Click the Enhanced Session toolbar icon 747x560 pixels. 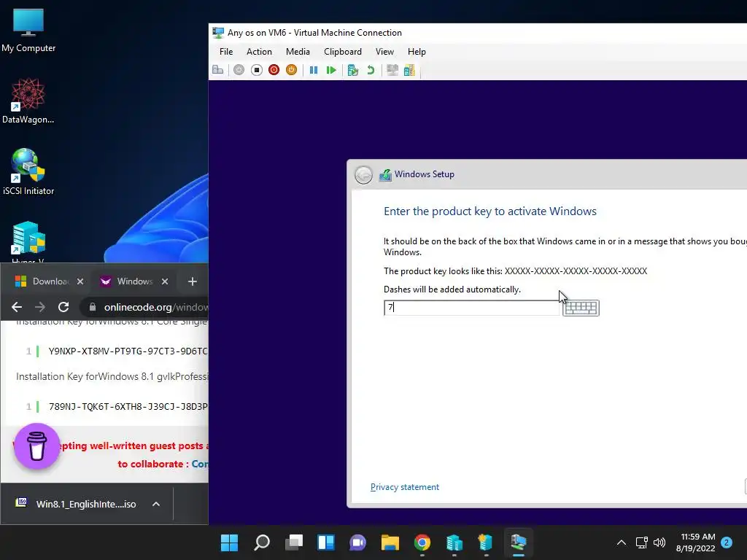(392, 70)
